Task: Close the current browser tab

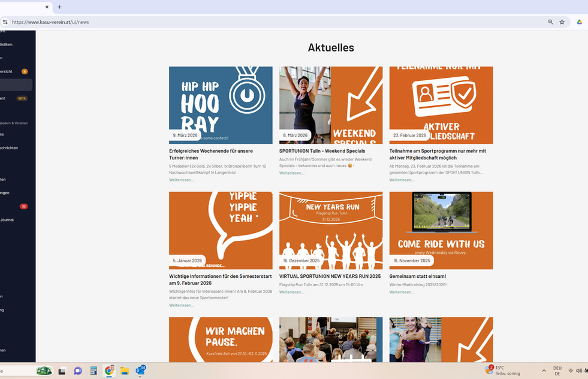Action: [47, 7]
